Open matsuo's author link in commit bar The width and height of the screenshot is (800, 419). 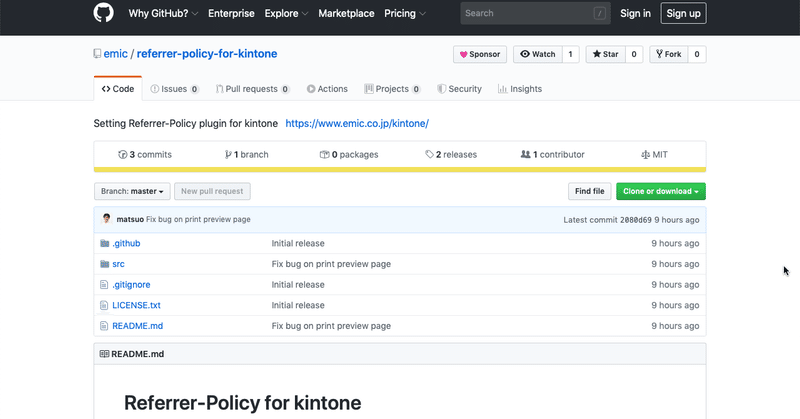click(130, 219)
